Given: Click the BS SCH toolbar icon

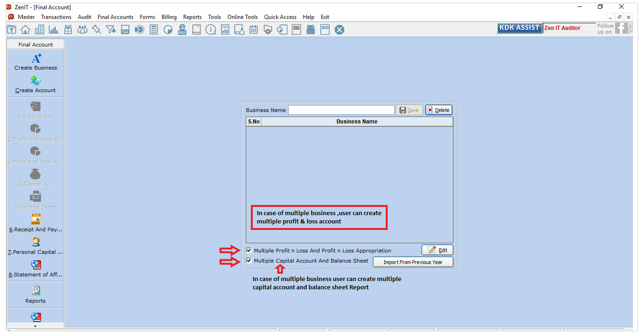Looking at the screenshot, I should coord(311,29).
